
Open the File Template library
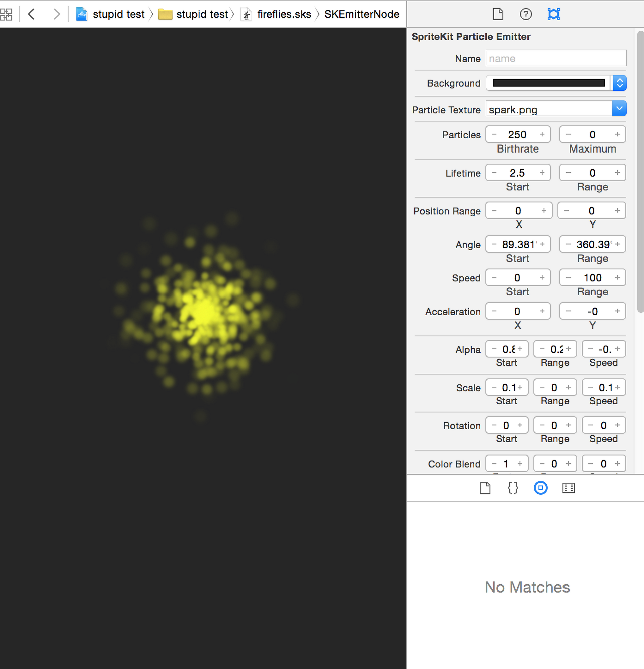tap(485, 488)
